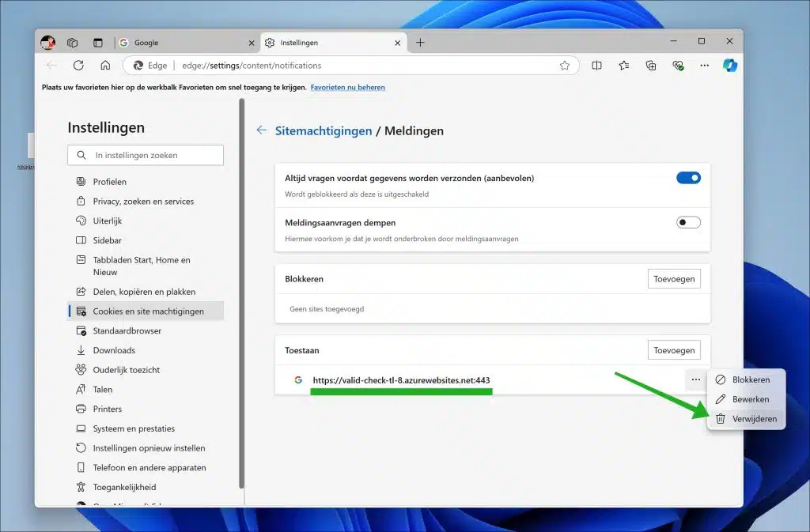Click the azurewebsites.net:443 site URL
Viewport: 810px width, 532px height.
(401, 380)
